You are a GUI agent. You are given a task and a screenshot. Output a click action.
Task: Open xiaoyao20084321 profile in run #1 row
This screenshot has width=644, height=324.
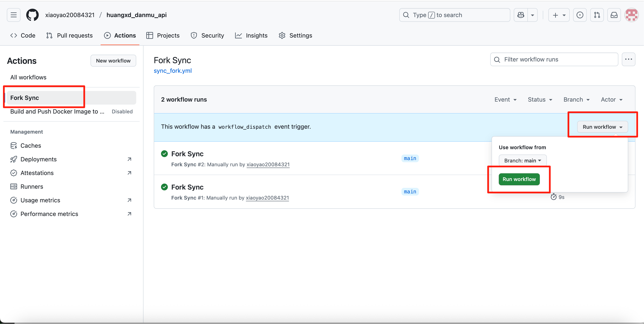pyautogui.click(x=267, y=198)
